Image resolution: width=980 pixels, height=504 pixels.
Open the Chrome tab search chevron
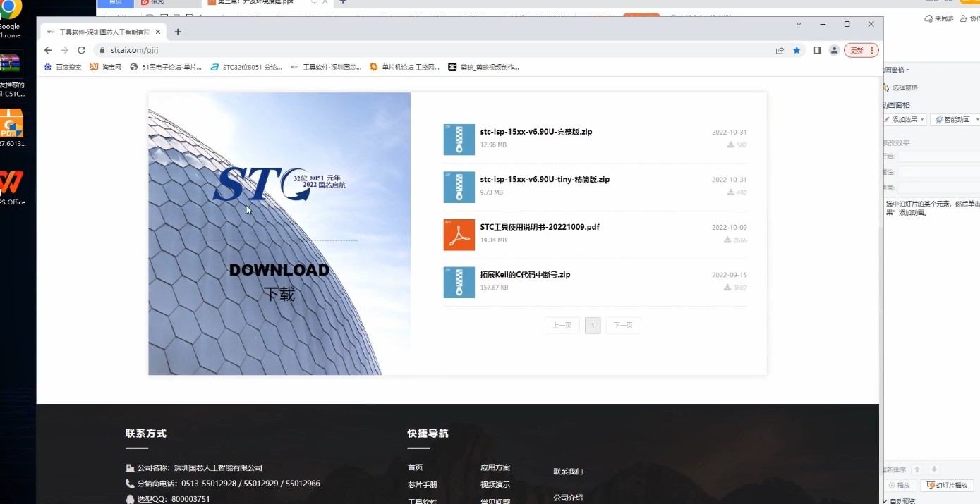tap(799, 24)
